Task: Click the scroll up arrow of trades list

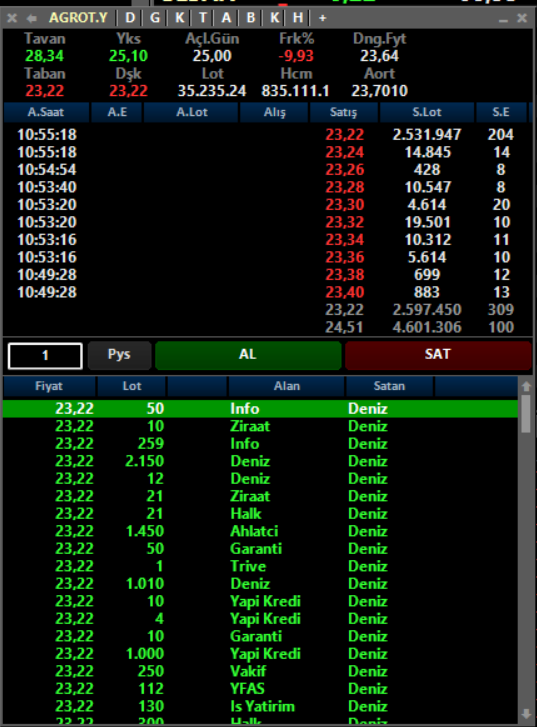Action: 526,386
